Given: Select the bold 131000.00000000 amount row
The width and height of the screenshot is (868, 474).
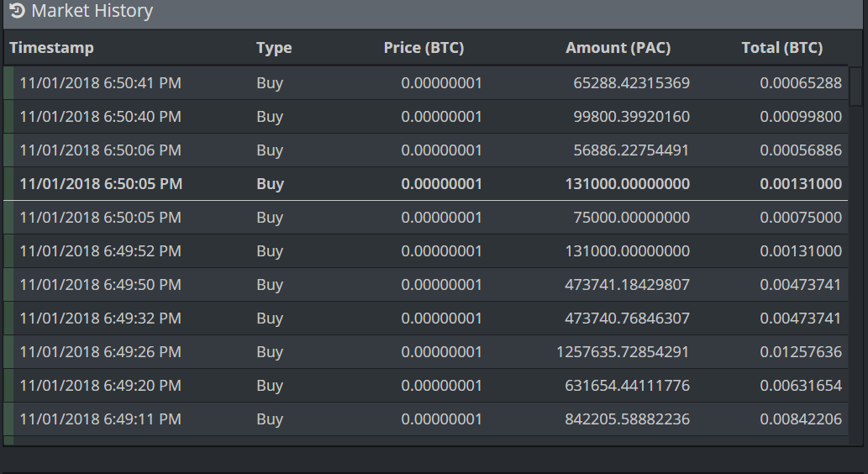Looking at the screenshot, I should click(x=426, y=184).
